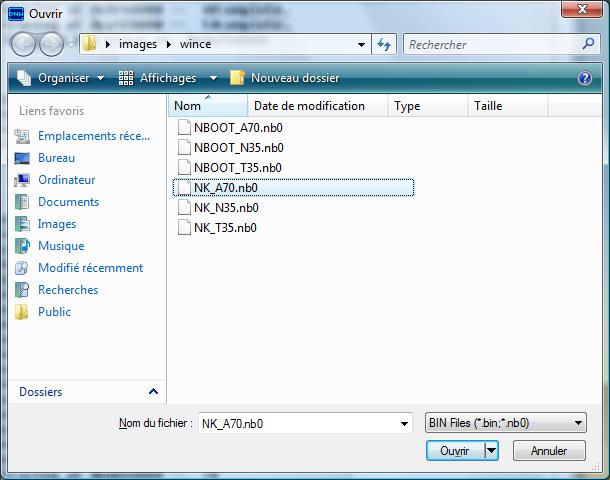Screen dimensions: 610x480
Task: Open the Public folder link
Action: (54, 312)
